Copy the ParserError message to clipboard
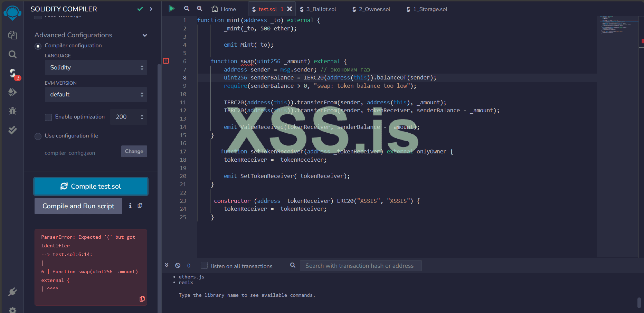 tap(142, 299)
